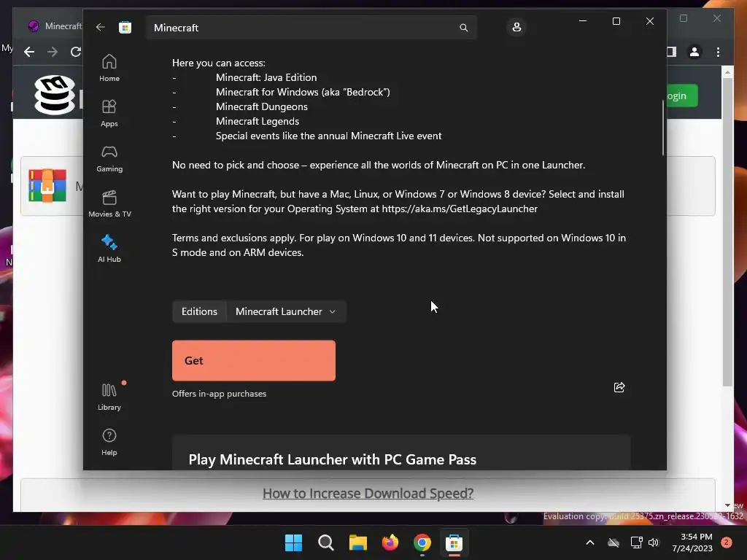Select the Minecraft tab in Chrome

tap(55, 26)
